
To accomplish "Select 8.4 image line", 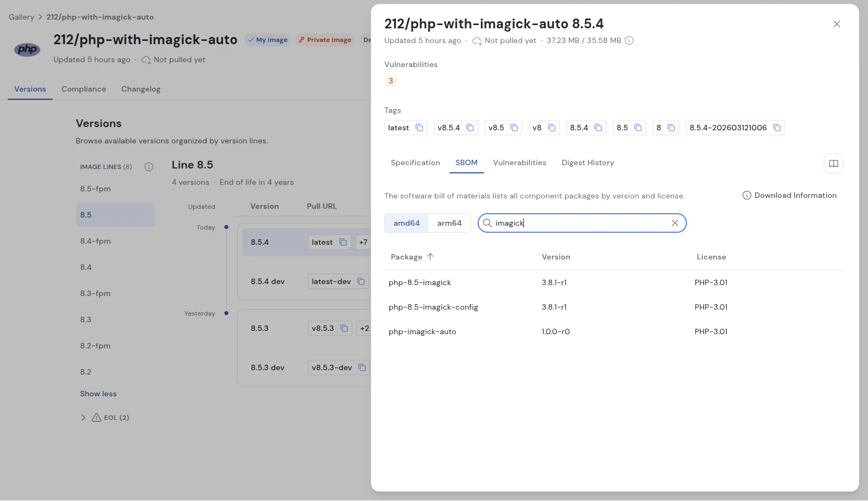I will tap(114, 267).
